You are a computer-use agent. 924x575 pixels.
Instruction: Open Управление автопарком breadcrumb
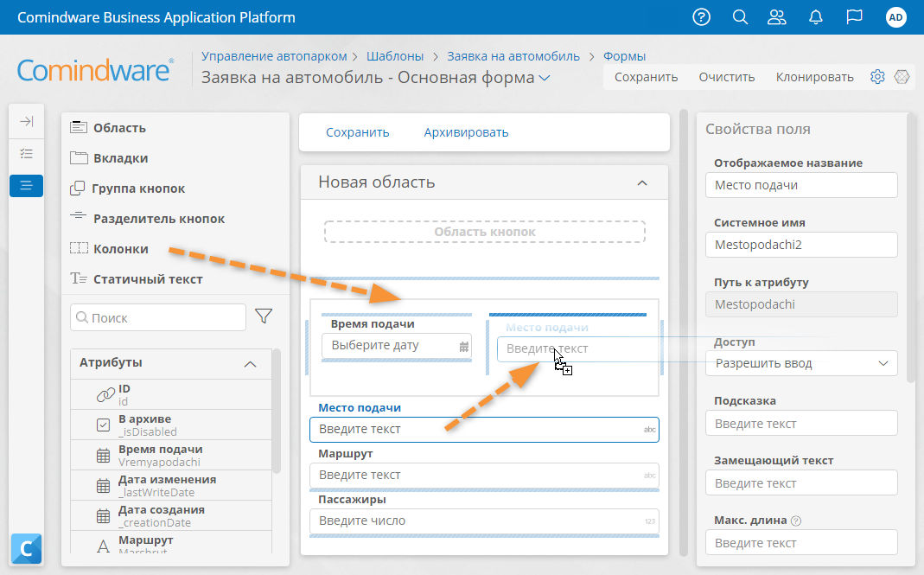(274, 56)
